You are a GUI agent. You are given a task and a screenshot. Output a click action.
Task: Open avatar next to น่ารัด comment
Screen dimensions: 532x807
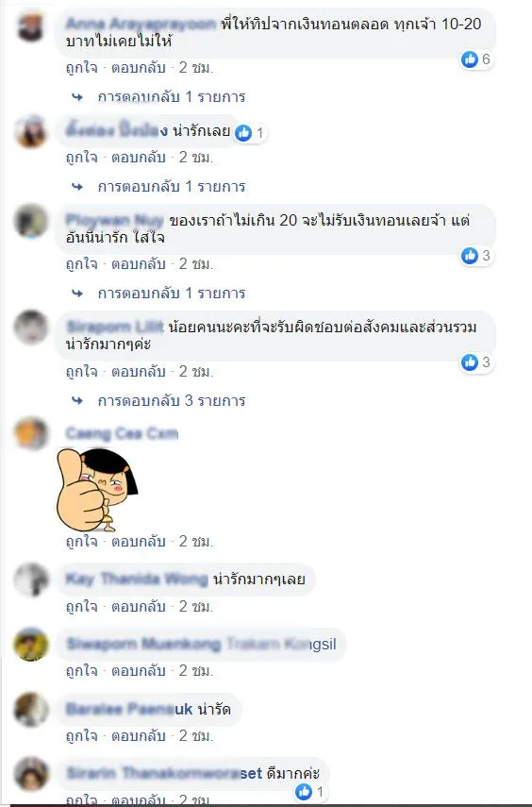[x=31, y=710]
